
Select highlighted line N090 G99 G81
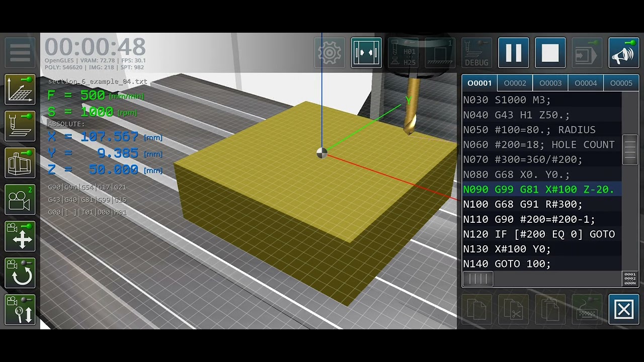(x=542, y=190)
